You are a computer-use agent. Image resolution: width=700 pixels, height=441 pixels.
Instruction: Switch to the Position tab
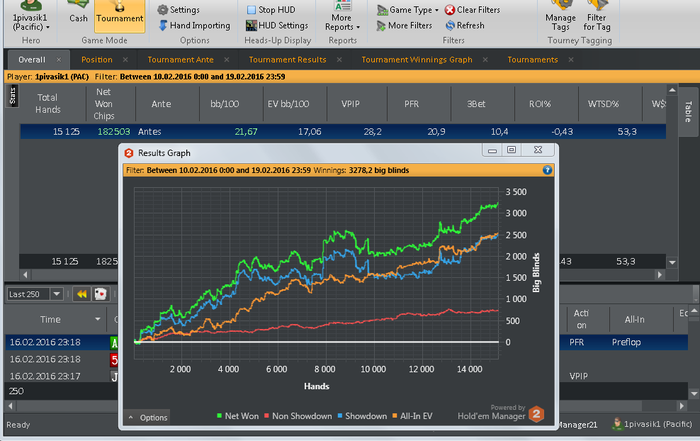pyautogui.click(x=96, y=60)
